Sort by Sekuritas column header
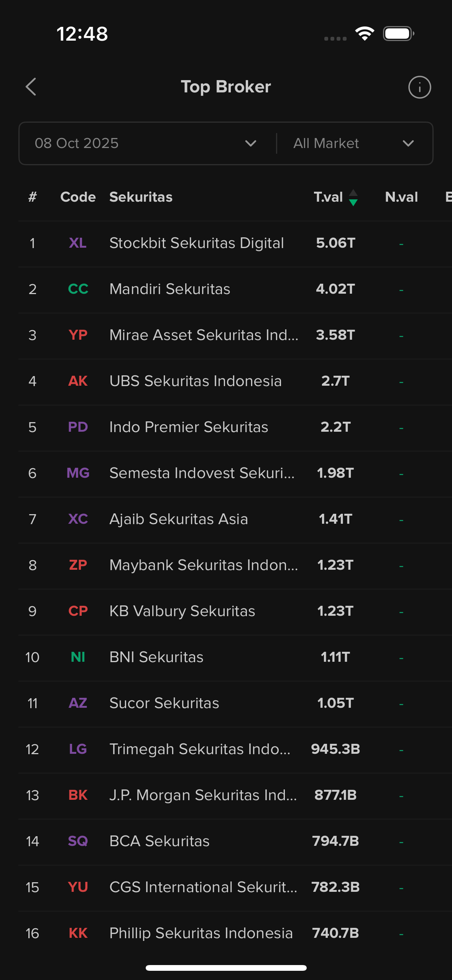The image size is (452, 980). [x=141, y=197]
